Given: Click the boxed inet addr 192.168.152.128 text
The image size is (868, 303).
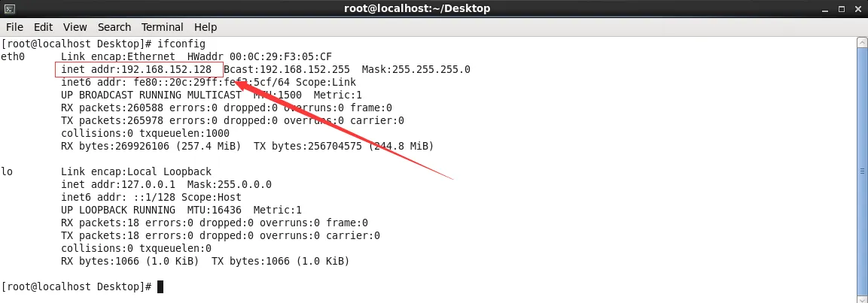Looking at the screenshot, I should click(x=139, y=70).
